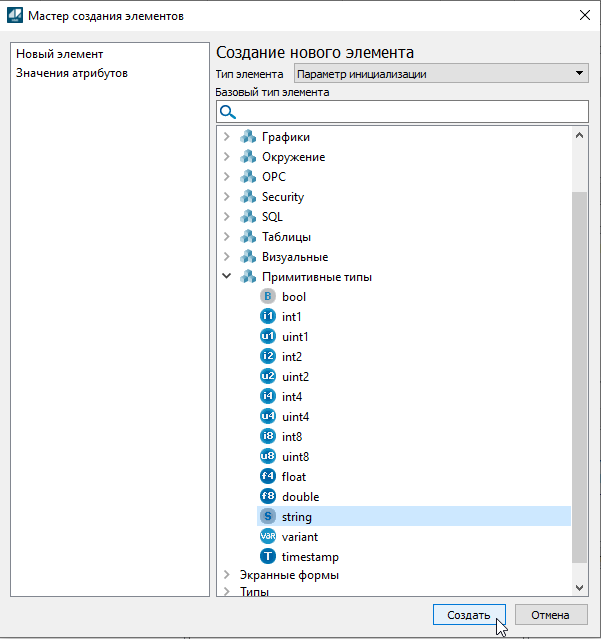The height and width of the screenshot is (639, 601).
Task: Click the uint2 type icon
Action: [x=267, y=377]
